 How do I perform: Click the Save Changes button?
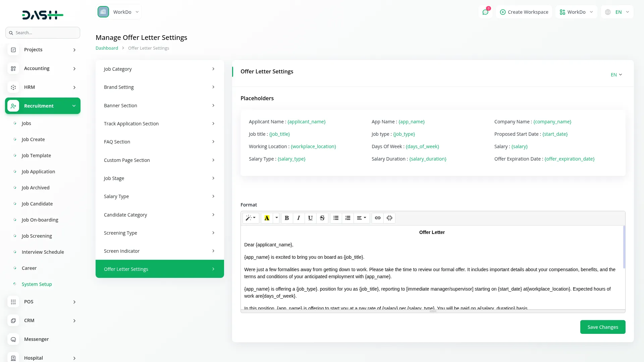coord(602,327)
